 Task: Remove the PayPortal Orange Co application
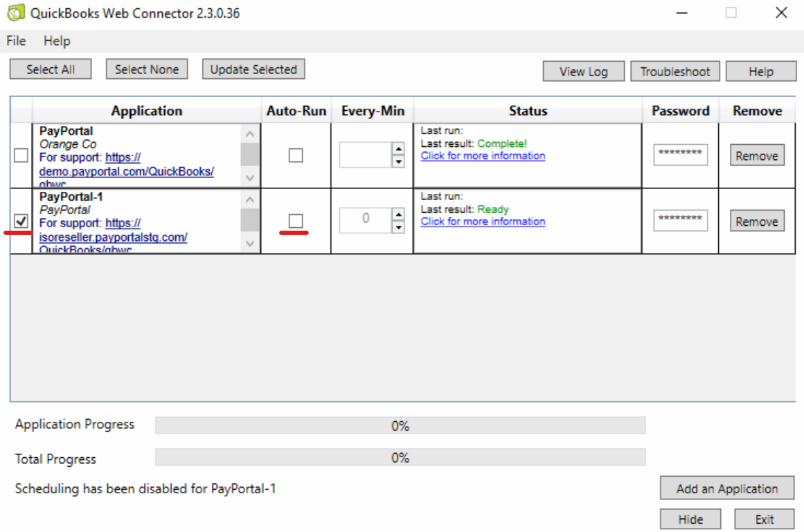[757, 155]
